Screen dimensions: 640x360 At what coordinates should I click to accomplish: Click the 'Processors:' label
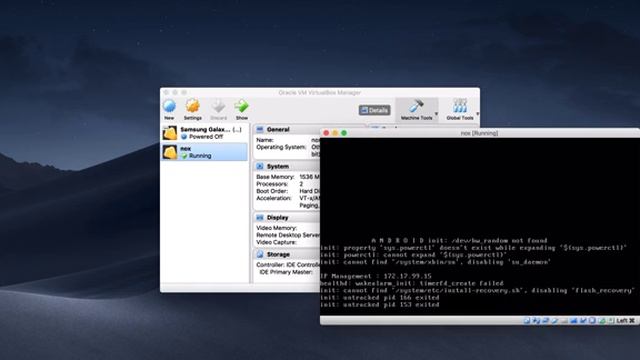[x=272, y=184]
